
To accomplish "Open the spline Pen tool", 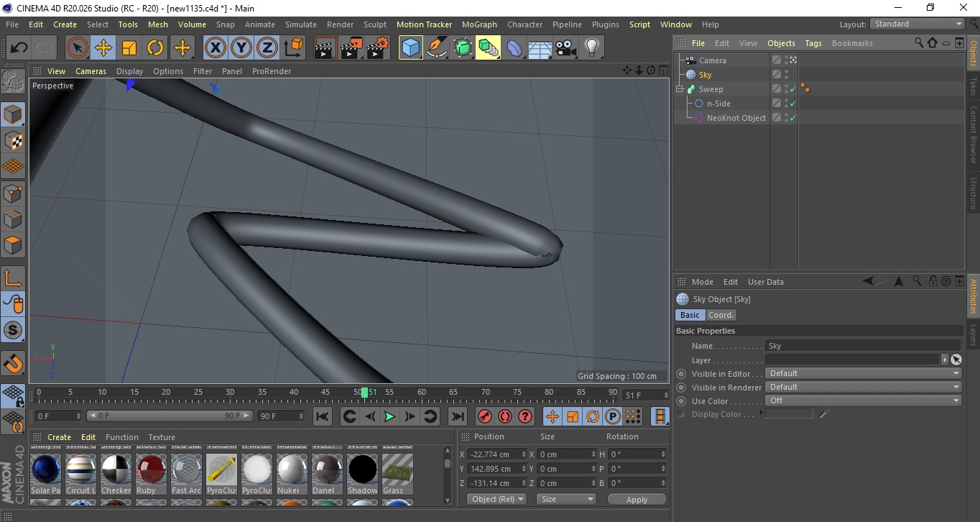I will click(x=436, y=48).
